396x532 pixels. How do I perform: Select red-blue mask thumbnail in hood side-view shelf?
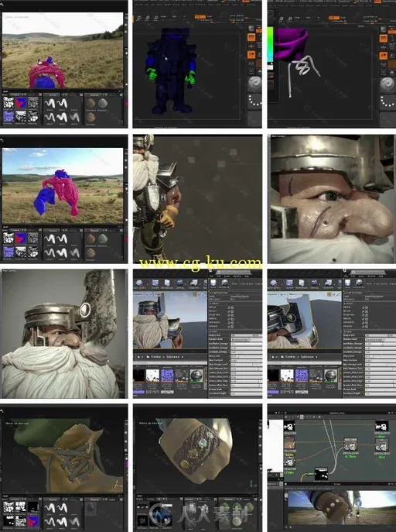click(x=21, y=239)
